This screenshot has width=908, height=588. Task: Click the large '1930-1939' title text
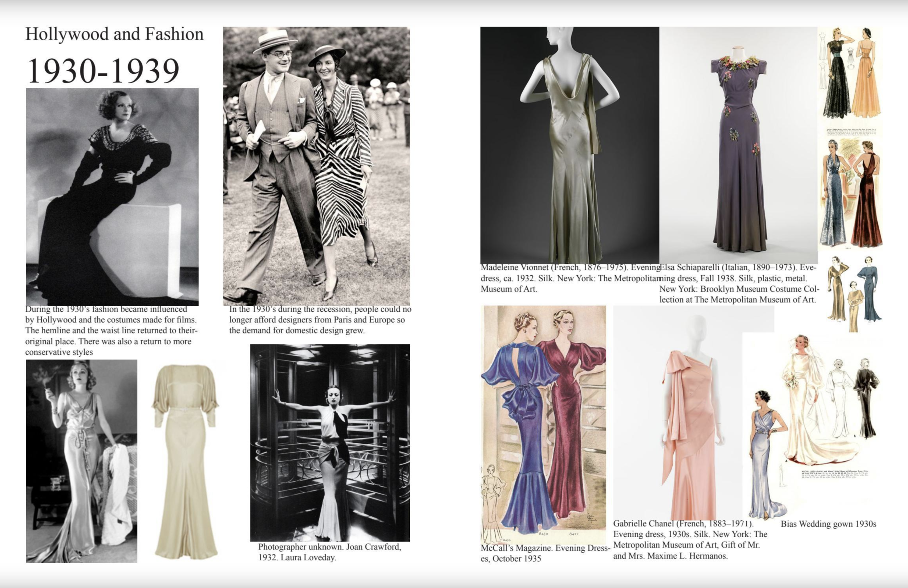click(x=103, y=71)
